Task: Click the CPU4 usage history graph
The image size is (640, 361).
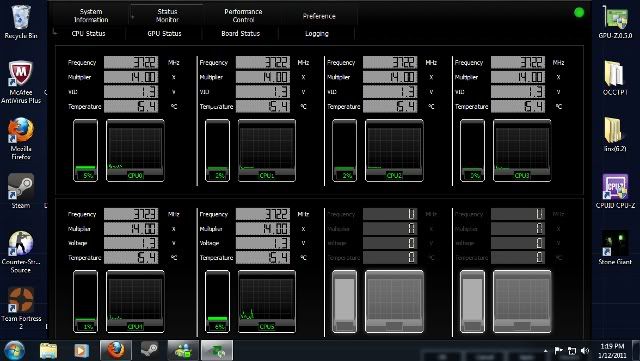Action: point(136,301)
